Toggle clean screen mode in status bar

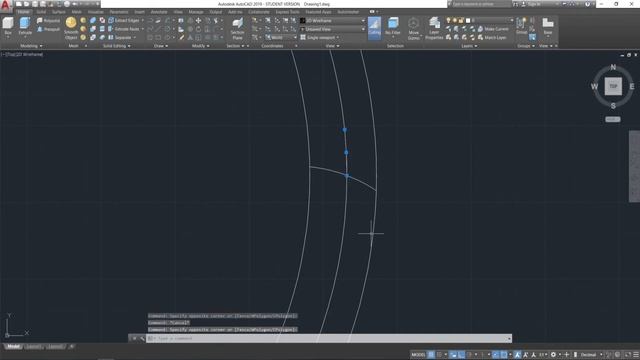click(628, 355)
